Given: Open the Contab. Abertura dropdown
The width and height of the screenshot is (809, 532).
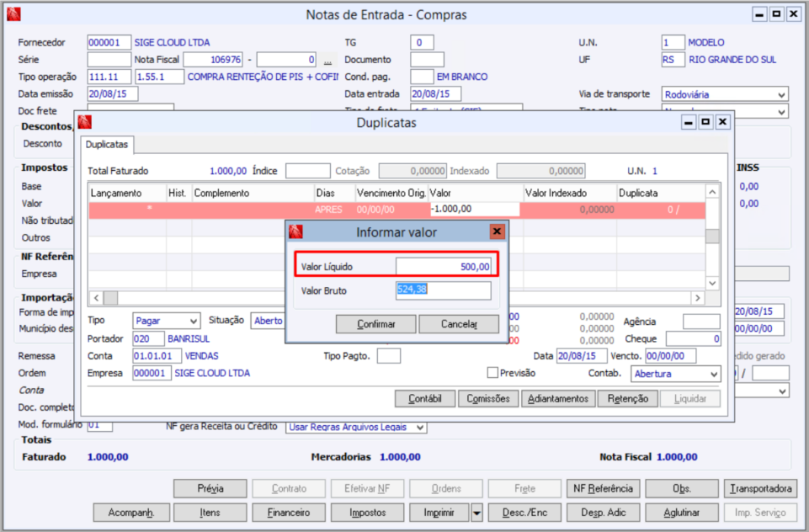Looking at the screenshot, I should click(714, 374).
